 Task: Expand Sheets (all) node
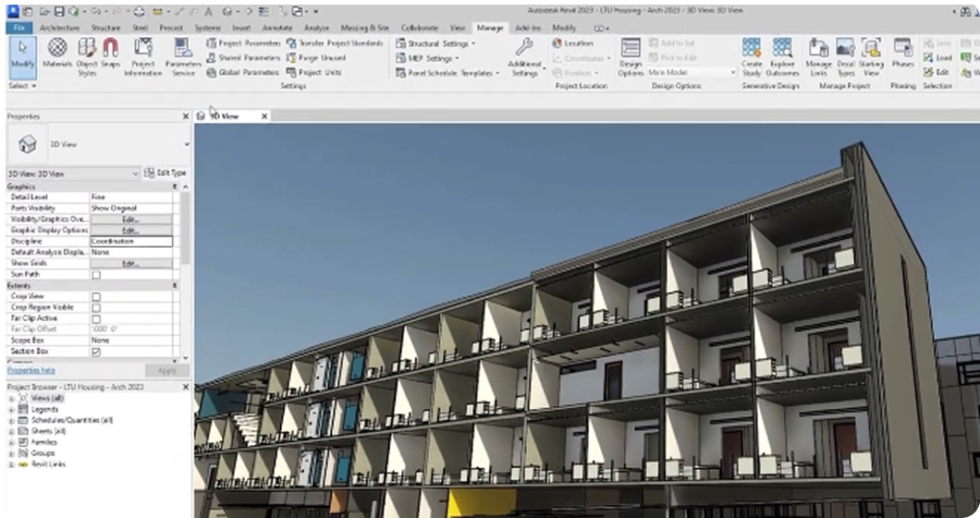point(11,432)
